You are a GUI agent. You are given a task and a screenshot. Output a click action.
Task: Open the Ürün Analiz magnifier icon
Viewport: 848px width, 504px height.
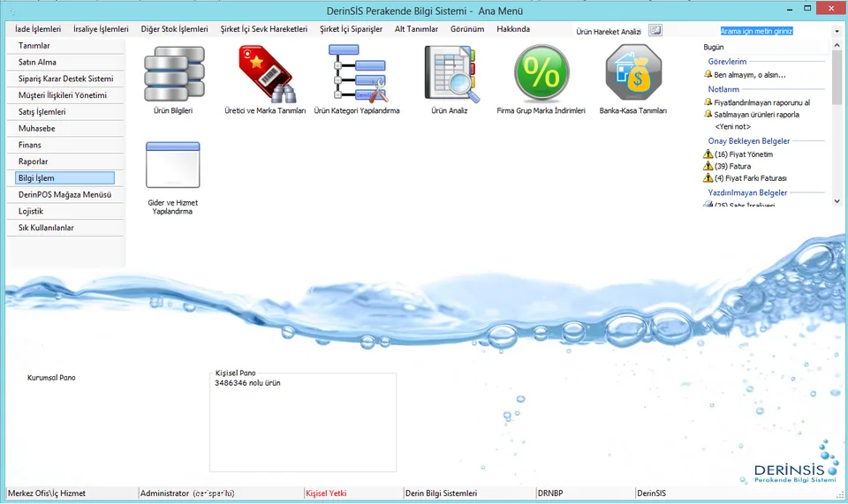coord(450,74)
